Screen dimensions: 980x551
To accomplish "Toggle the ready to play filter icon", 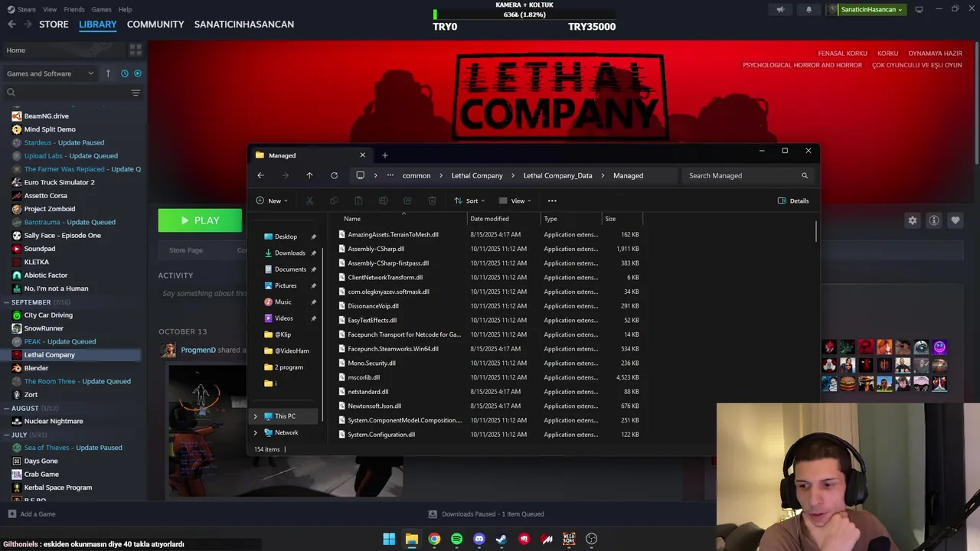I will coord(138,73).
